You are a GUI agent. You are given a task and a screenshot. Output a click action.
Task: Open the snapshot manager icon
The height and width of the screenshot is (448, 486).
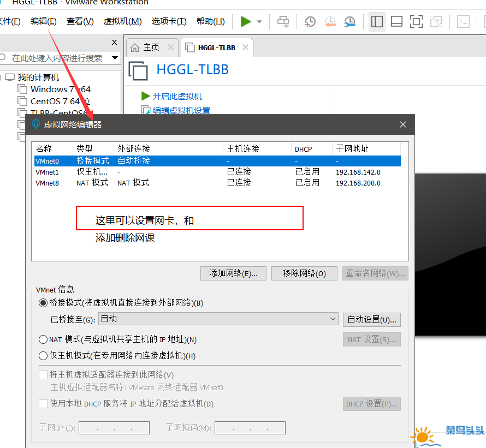point(350,22)
